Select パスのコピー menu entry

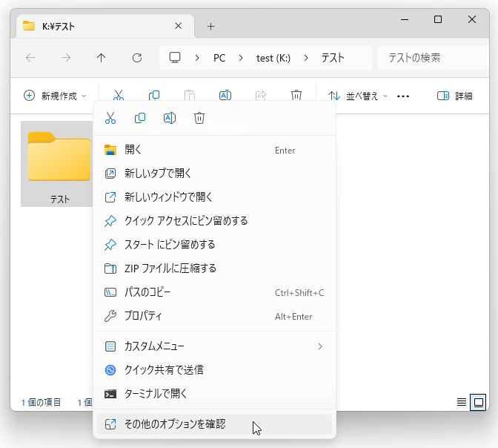215,292
